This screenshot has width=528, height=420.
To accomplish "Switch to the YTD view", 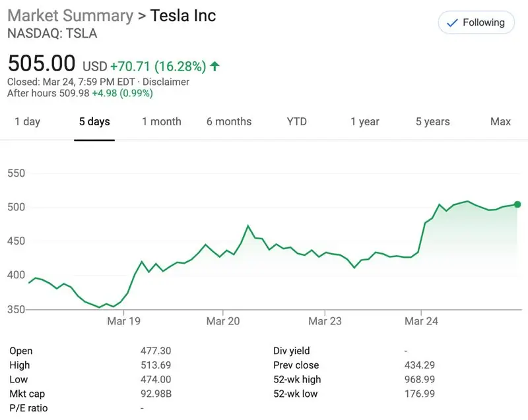I will point(296,121).
